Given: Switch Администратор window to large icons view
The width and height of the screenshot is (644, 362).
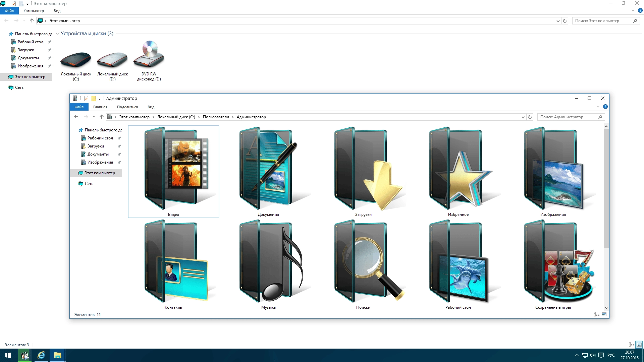Looking at the screenshot, I should (604, 314).
